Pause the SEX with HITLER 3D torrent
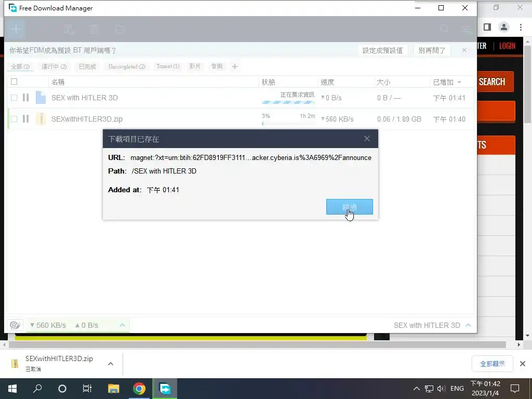532x399 pixels. tap(26, 97)
